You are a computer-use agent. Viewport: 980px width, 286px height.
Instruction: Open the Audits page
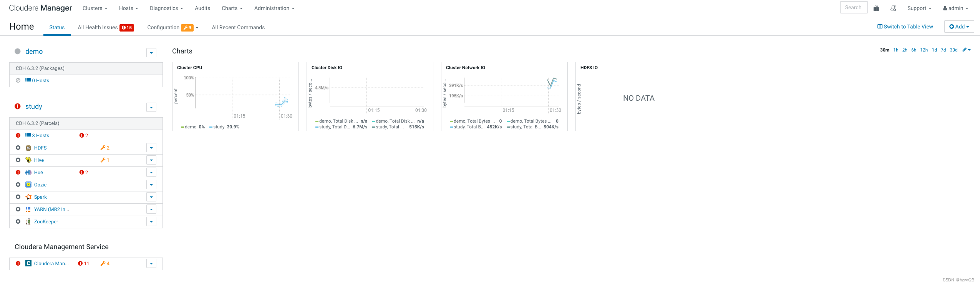pyautogui.click(x=202, y=8)
